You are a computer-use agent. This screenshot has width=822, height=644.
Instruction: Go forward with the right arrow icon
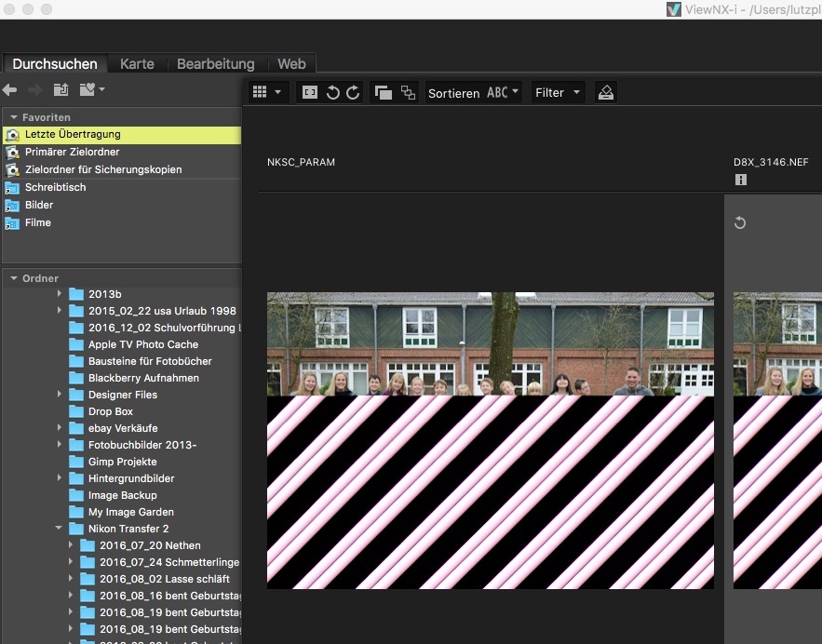35,90
